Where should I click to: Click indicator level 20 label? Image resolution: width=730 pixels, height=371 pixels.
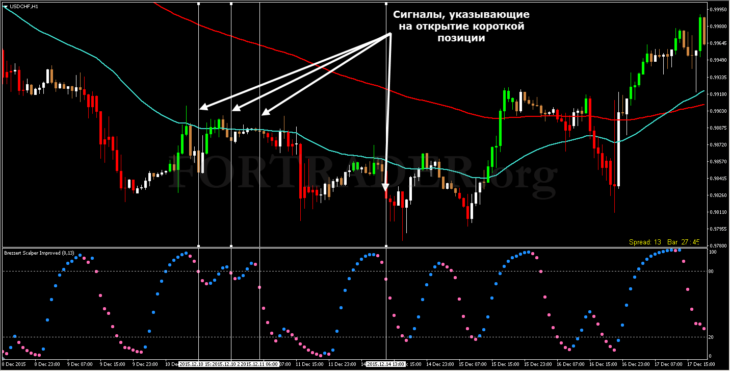tap(711, 337)
